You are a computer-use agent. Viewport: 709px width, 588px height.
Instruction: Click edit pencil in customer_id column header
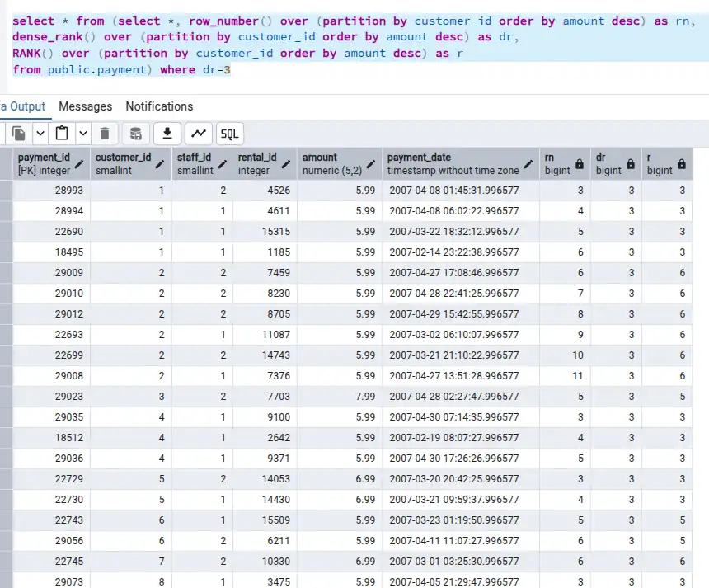click(160, 164)
